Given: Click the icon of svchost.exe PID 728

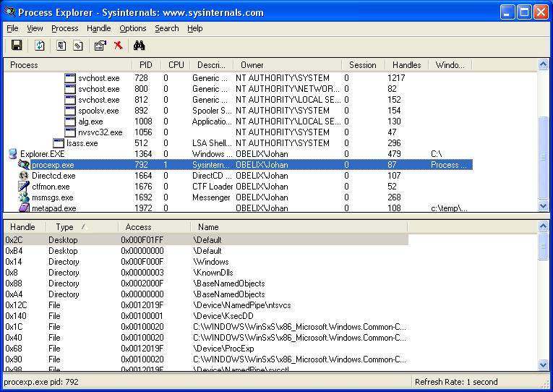Looking at the screenshot, I should point(70,78).
